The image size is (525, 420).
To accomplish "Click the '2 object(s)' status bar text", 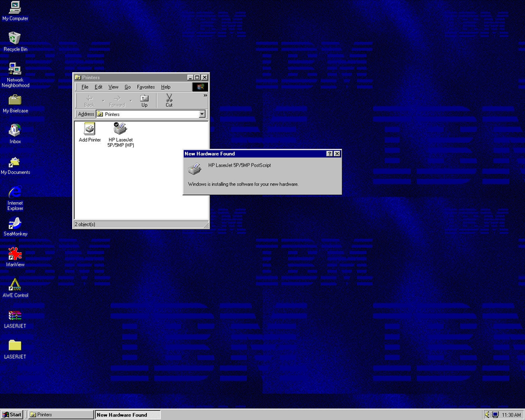I will 85,224.
